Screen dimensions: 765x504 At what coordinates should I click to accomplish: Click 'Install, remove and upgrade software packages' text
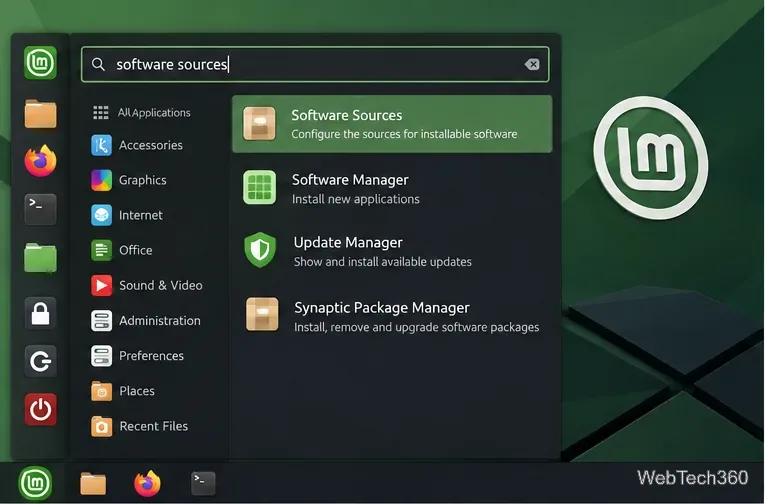(x=417, y=327)
